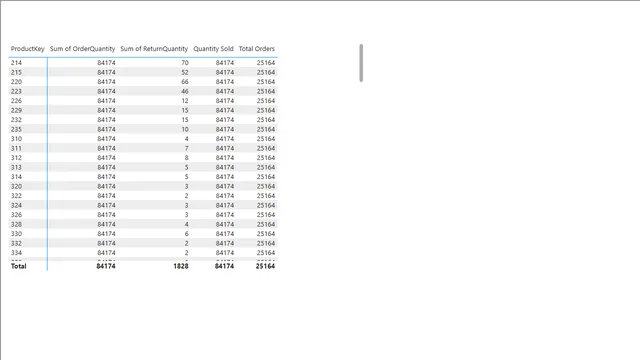Screen dimensions: 640x360
Task: Select ProductKey 320 cell
Action: click(x=16, y=186)
